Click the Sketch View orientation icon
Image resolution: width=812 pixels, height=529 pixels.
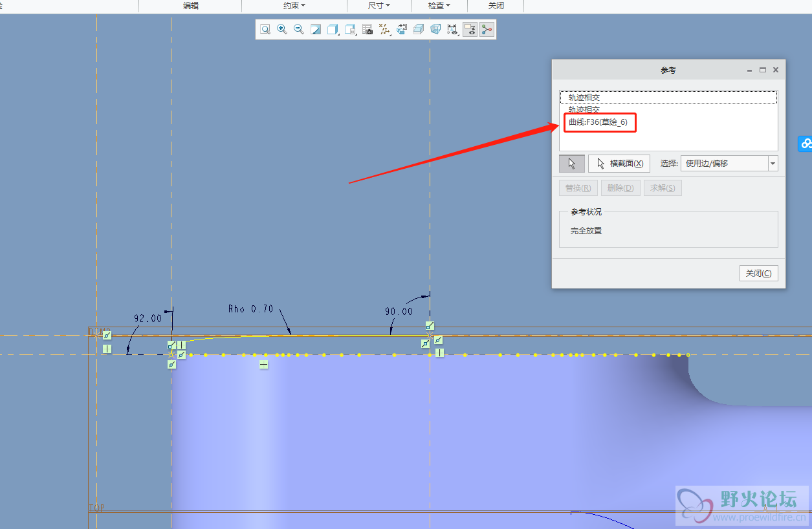401,29
